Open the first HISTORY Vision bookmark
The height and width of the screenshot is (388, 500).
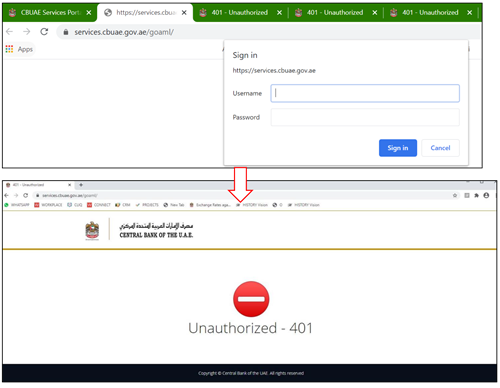(252, 205)
